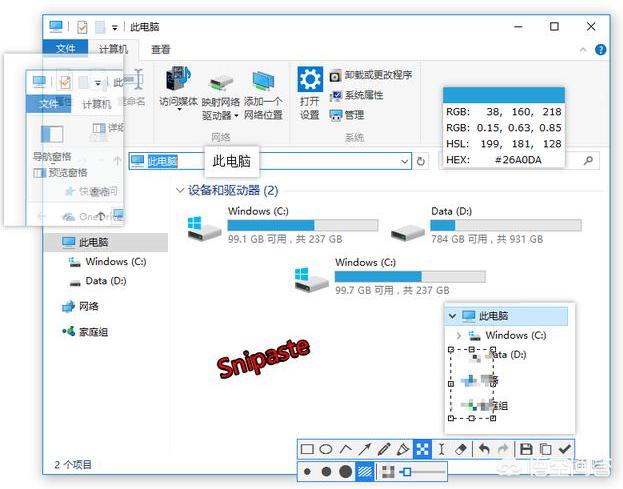The height and width of the screenshot is (489, 623).
Task: Select the Snipaste rectangle tool
Action: (x=307, y=449)
